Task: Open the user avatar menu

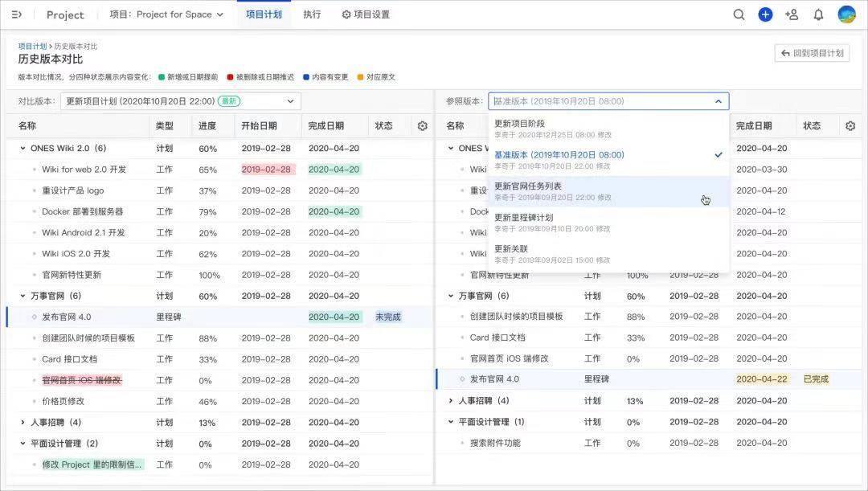Action: pyautogui.click(x=846, y=14)
